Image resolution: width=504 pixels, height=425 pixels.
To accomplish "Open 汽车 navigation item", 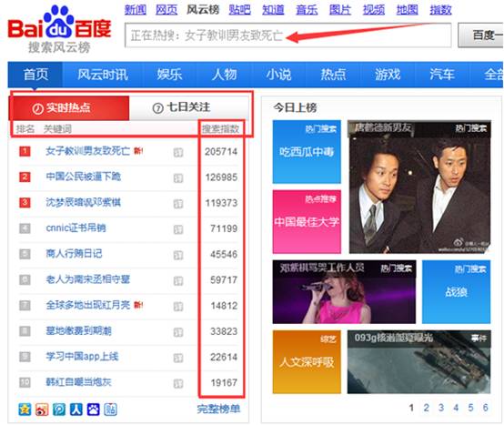I will point(442,75).
